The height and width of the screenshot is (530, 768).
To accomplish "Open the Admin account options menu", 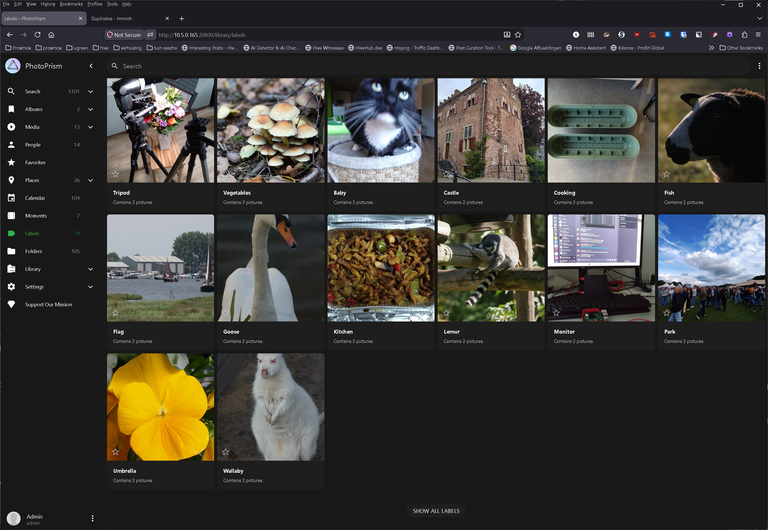I will (x=93, y=518).
